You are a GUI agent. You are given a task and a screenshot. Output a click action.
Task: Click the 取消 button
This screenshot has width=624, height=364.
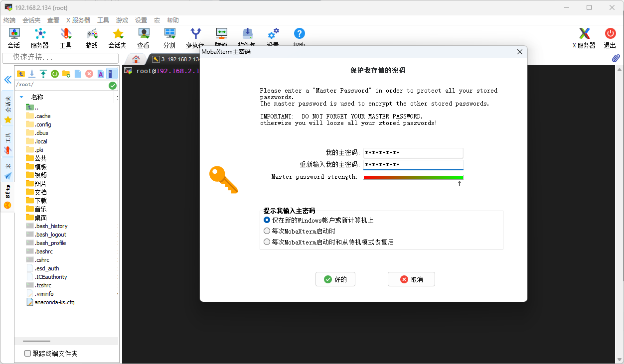pos(411,279)
